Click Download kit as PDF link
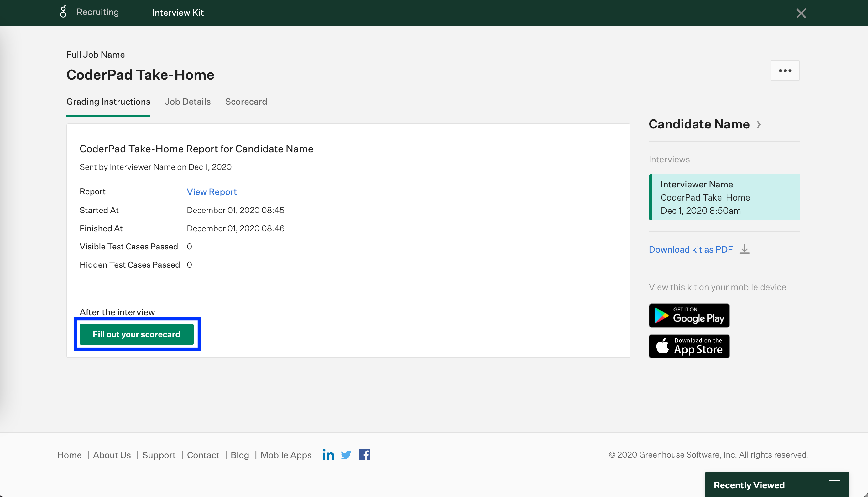 pos(691,249)
